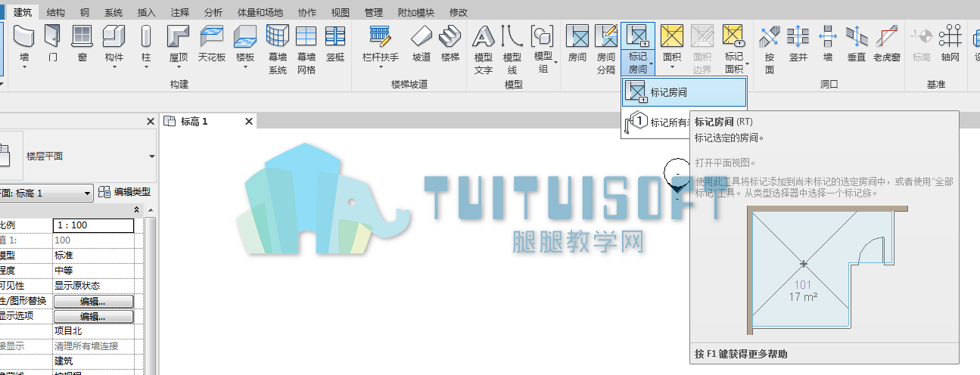Select the 坡道 (Ramp) tool

421,43
